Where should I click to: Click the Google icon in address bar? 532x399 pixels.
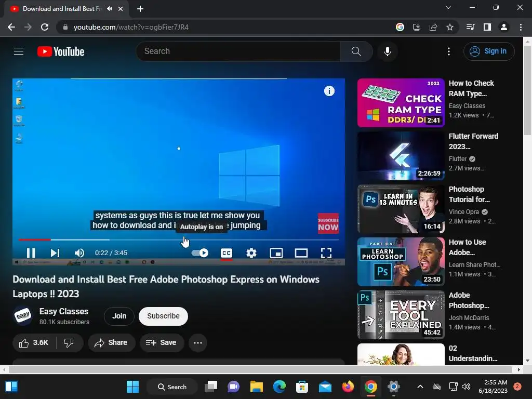(400, 27)
